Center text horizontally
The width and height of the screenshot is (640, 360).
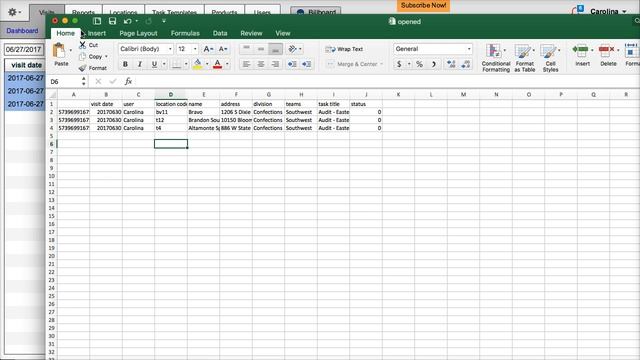tap(261, 64)
